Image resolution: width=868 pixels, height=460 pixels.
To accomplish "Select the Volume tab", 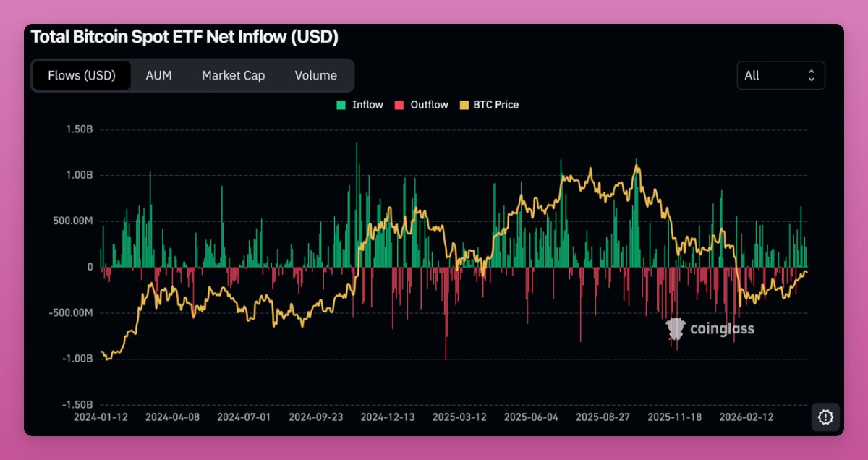I will pos(315,75).
